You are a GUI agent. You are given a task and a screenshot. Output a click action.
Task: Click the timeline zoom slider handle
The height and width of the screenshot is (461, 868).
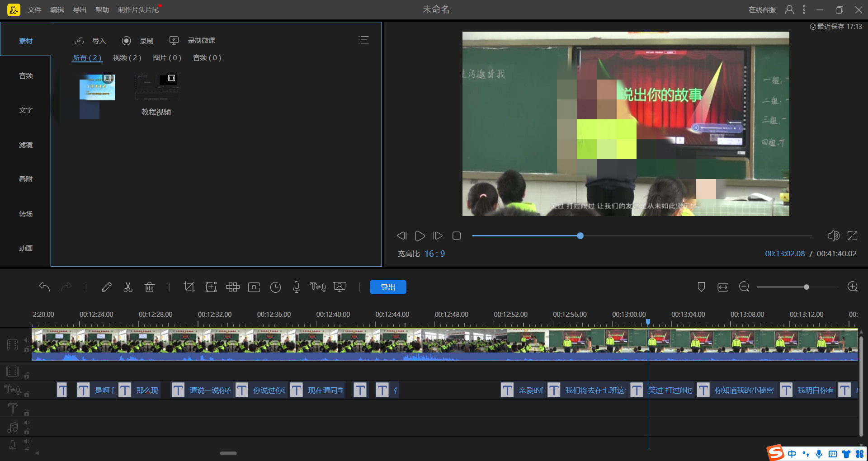click(x=806, y=287)
